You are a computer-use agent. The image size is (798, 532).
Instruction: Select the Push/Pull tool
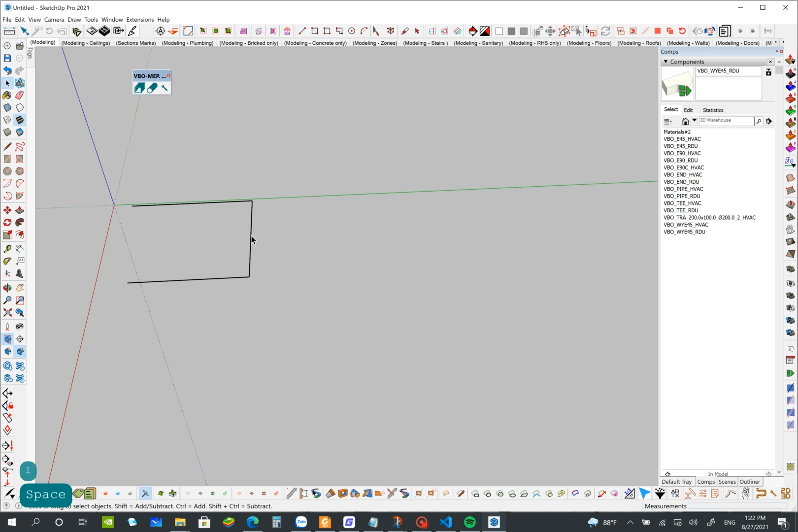pos(20,210)
